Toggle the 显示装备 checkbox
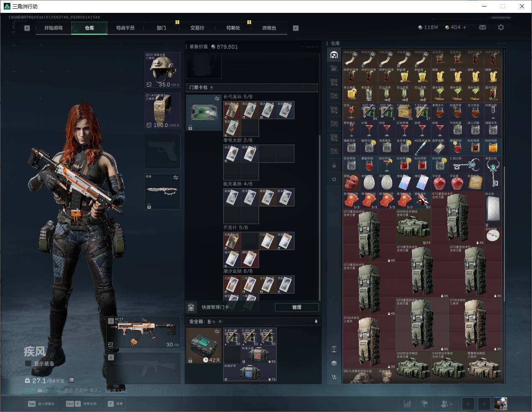 (28, 363)
